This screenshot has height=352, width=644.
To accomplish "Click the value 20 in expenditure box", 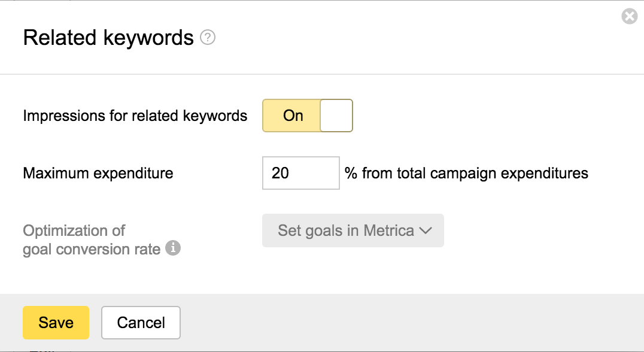I will click(x=280, y=173).
